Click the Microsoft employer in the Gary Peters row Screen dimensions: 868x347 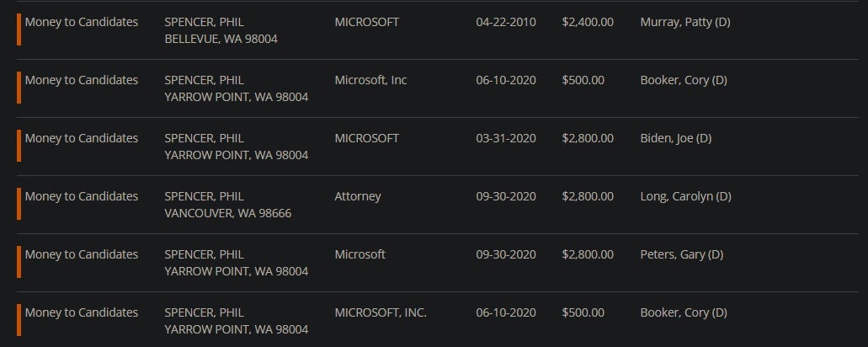pos(359,254)
